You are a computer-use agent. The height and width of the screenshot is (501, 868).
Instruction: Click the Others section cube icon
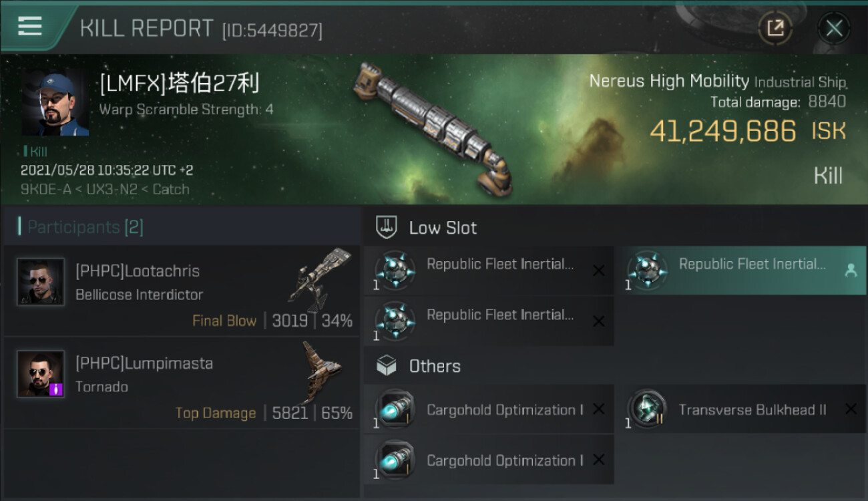[387, 366]
